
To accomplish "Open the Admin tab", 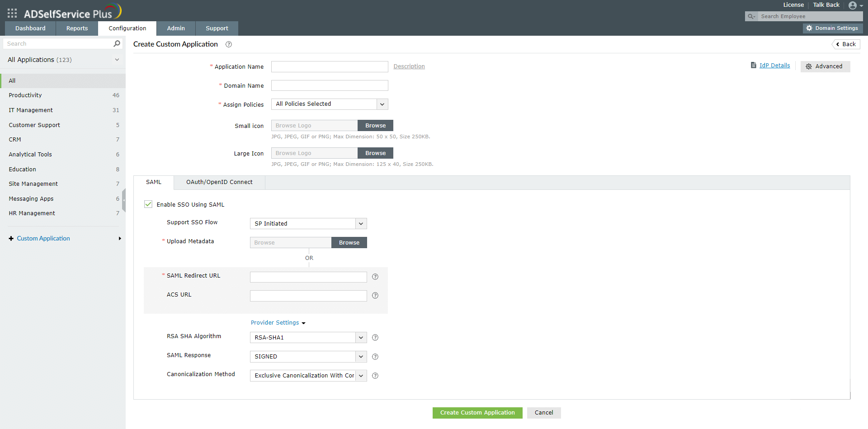I will 176,28.
